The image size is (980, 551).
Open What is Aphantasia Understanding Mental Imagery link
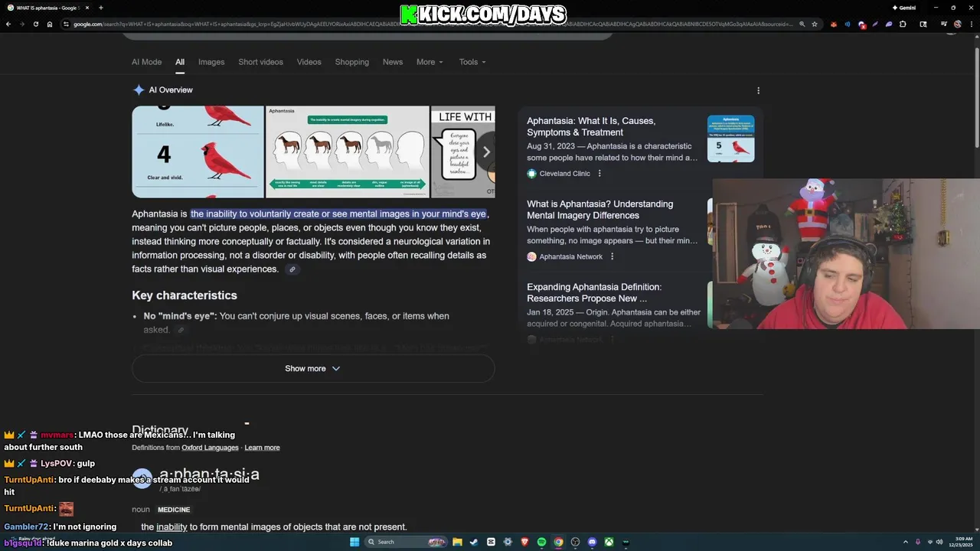click(x=599, y=210)
